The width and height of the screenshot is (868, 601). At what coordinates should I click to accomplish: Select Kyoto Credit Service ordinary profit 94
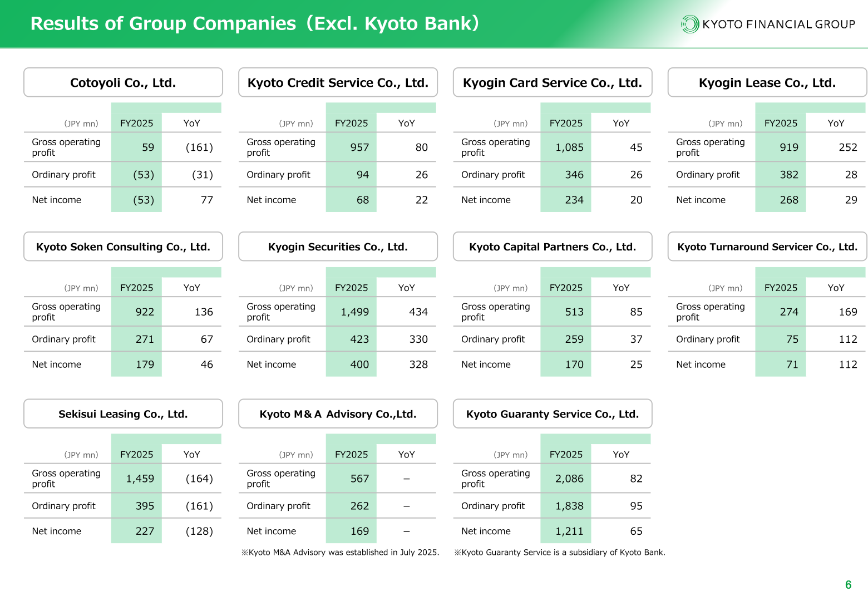point(363,175)
